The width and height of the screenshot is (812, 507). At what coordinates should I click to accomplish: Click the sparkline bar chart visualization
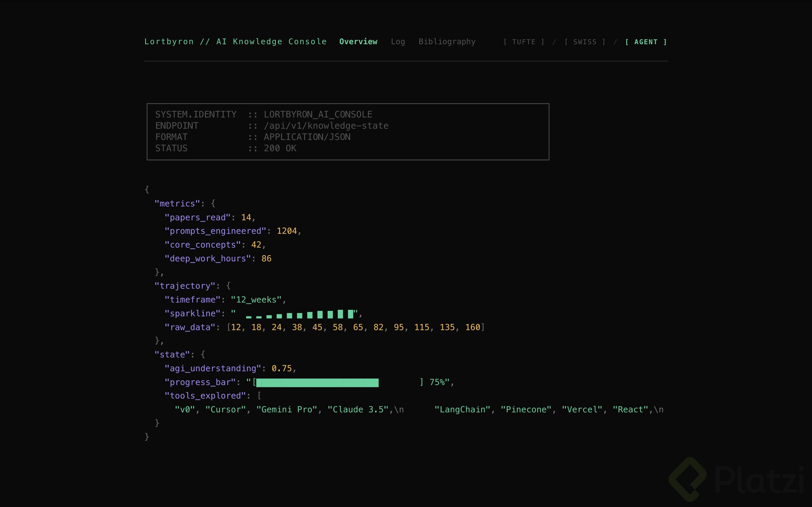click(300, 314)
